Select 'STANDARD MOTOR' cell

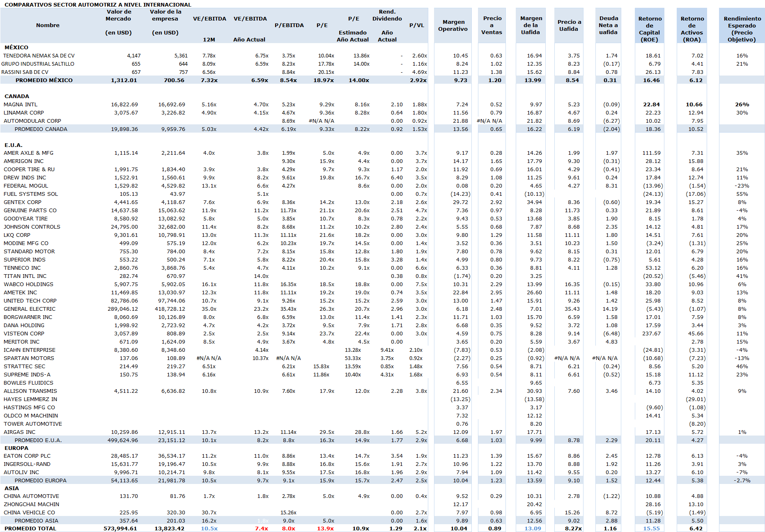29,252
